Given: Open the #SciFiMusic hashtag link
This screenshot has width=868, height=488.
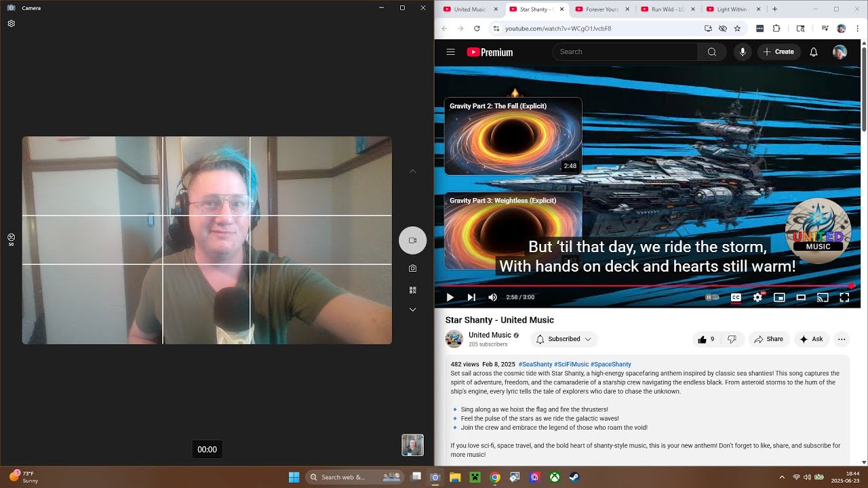Looking at the screenshot, I should coord(571,364).
